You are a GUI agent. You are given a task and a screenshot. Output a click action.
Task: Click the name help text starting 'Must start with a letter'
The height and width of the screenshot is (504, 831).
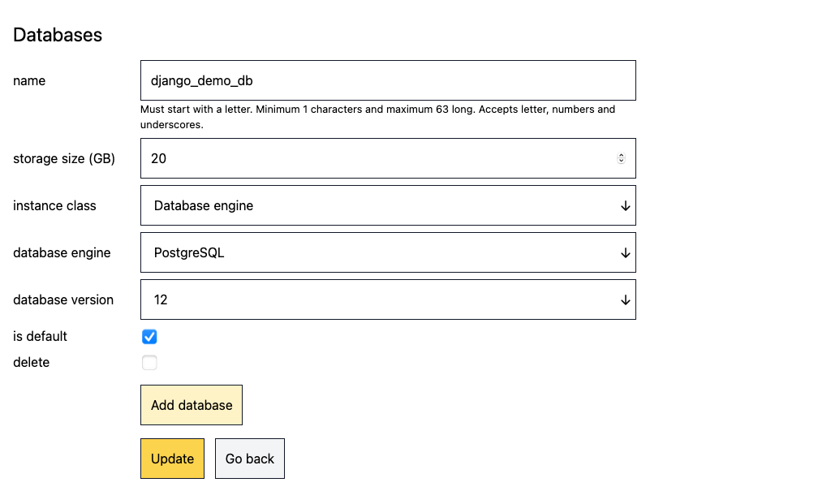click(x=378, y=117)
